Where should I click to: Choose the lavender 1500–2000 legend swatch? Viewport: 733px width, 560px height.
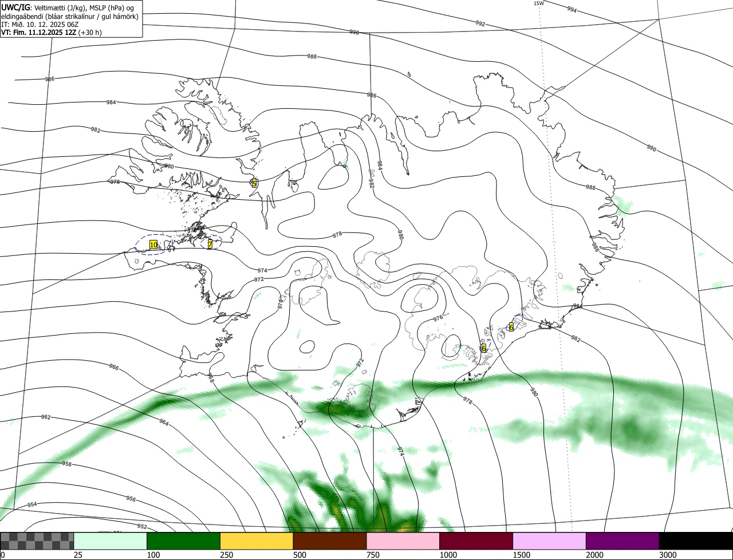click(550, 541)
